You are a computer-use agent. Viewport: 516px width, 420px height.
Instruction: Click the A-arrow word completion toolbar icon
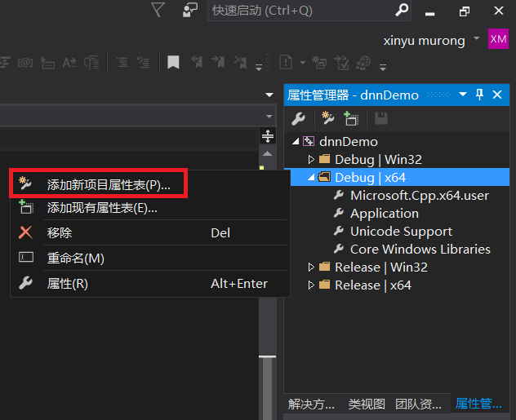[x=69, y=62]
